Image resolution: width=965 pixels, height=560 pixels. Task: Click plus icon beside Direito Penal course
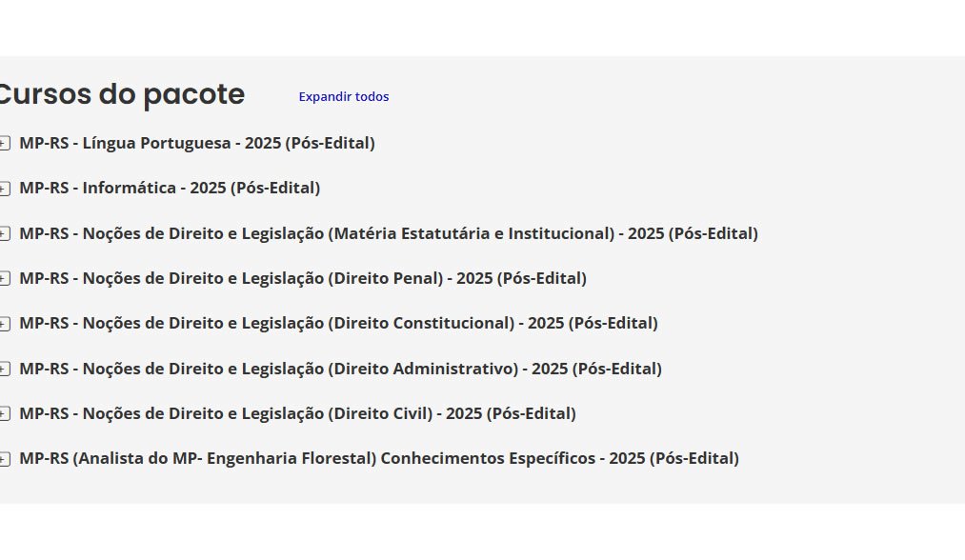(5, 279)
